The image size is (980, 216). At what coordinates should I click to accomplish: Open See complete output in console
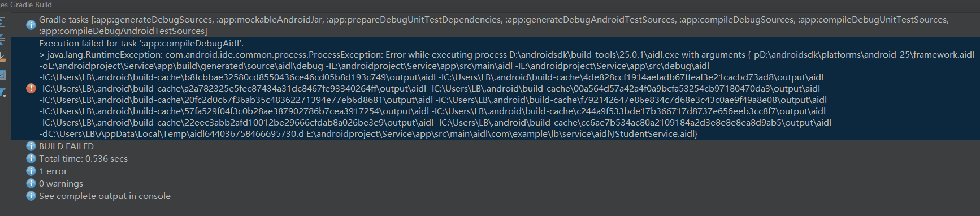(x=105, y=196)
